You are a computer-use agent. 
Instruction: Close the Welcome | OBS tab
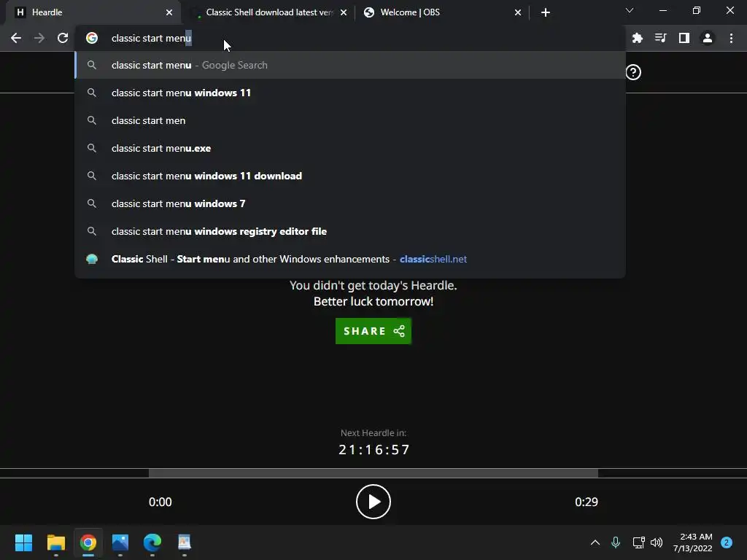pos(518,12)
